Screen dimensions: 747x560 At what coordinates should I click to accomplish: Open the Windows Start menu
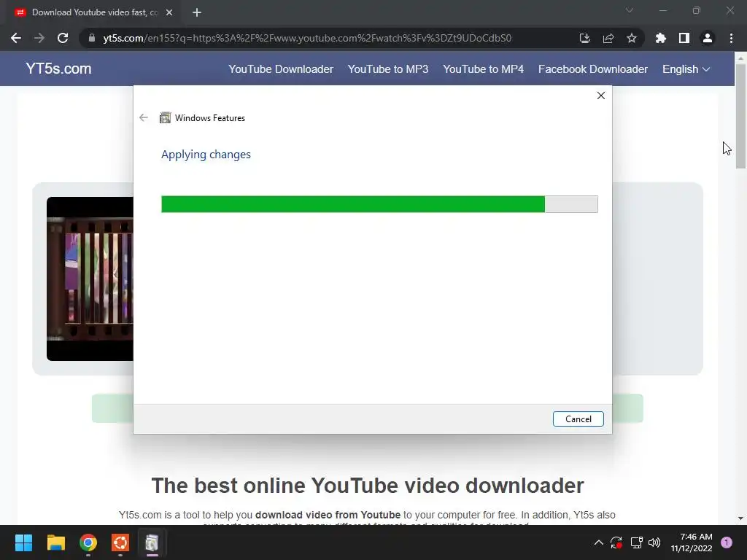23,542
